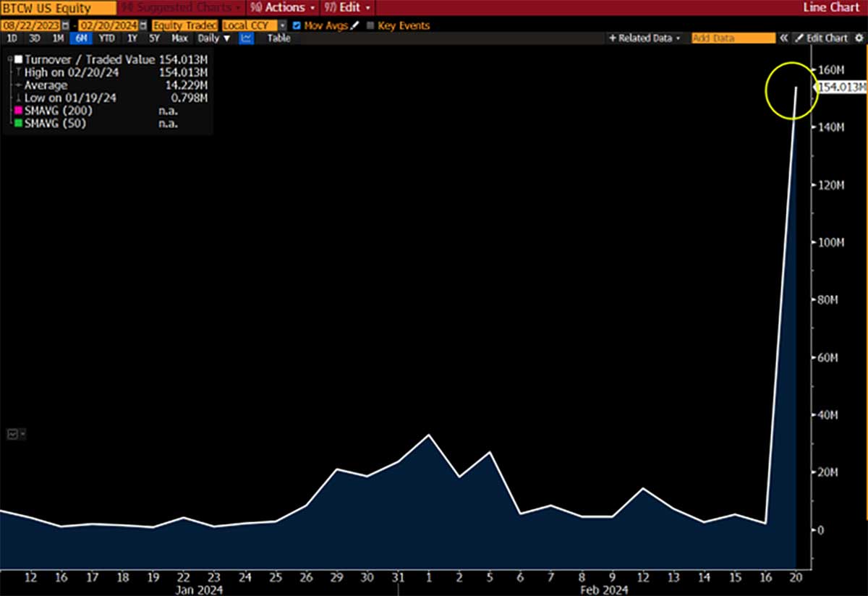Open the Edit menu
Viewport: 868px width, 596px height.
pyautogui.click(x=349, y=7)
